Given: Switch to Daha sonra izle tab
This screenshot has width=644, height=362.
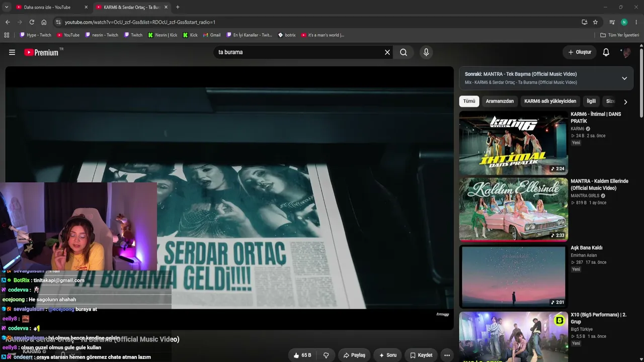Looking at the screenshot, I should point(47,7).
